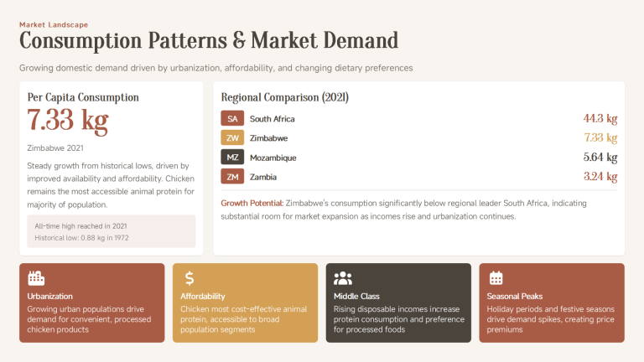Screen dimensions: 644x362
Task: Click the Market Landscape section label
Action: click(x=54, y=24)
